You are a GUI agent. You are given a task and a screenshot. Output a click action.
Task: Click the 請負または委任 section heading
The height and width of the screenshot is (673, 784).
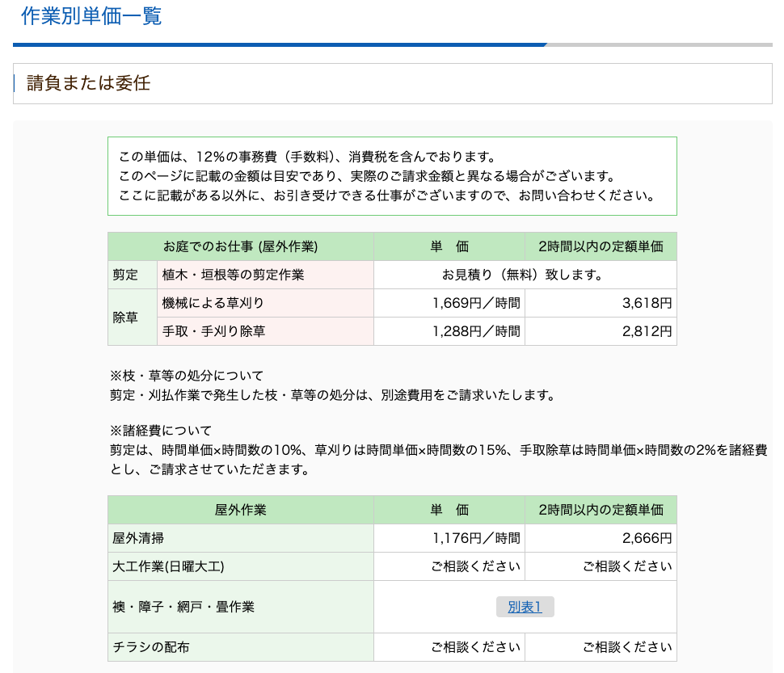tap(89, 83)
